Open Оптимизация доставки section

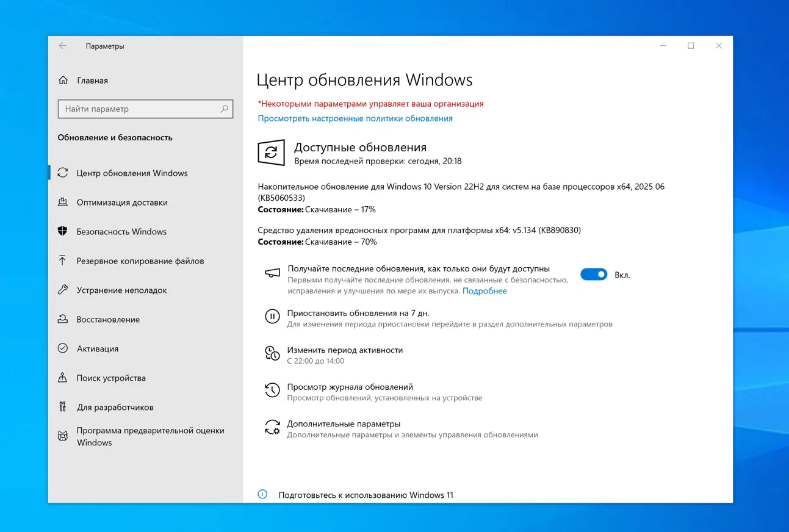click(x=122, y=203)
